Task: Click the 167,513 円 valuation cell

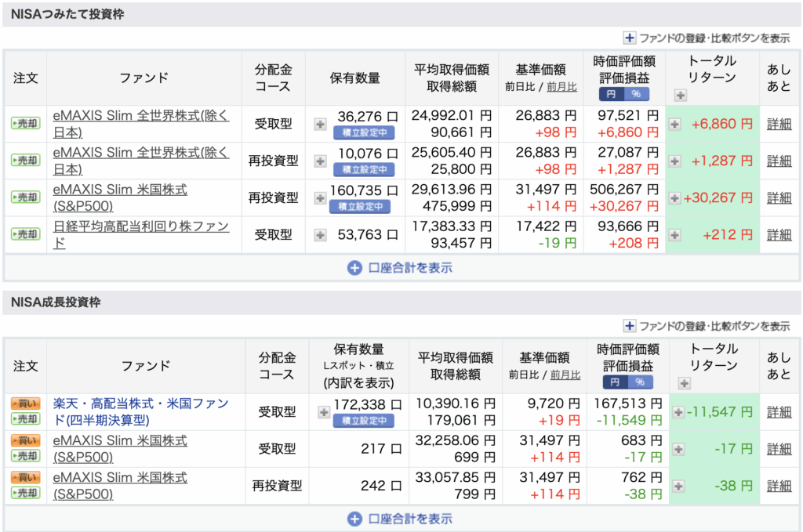Action: point(628,404)
